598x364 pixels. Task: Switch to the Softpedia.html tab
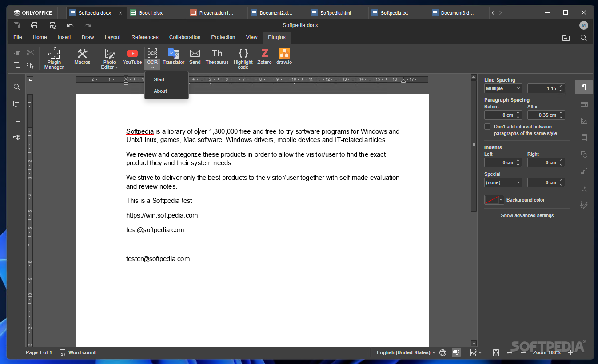[x=338, y=13]
